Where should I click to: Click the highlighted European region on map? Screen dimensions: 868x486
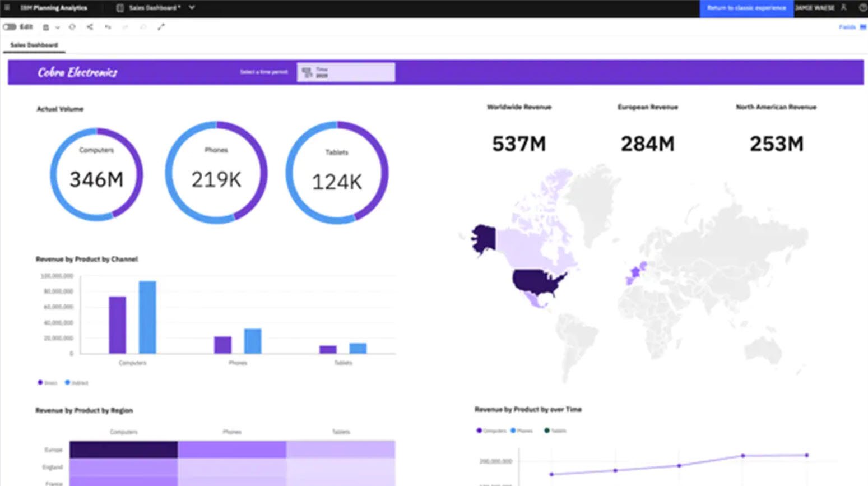click(635, 273)
